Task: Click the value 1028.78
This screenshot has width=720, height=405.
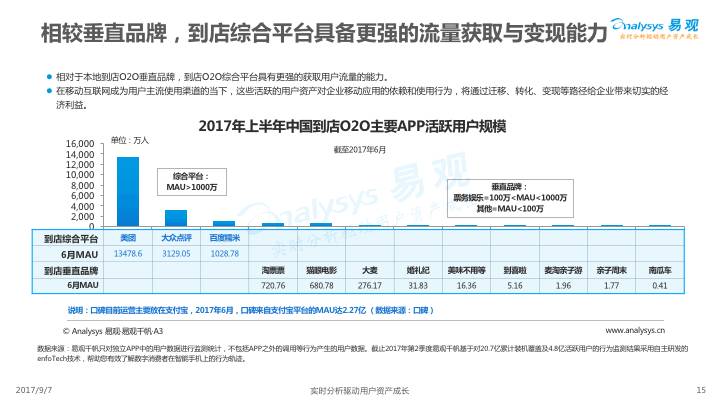Action: [225, 253]
